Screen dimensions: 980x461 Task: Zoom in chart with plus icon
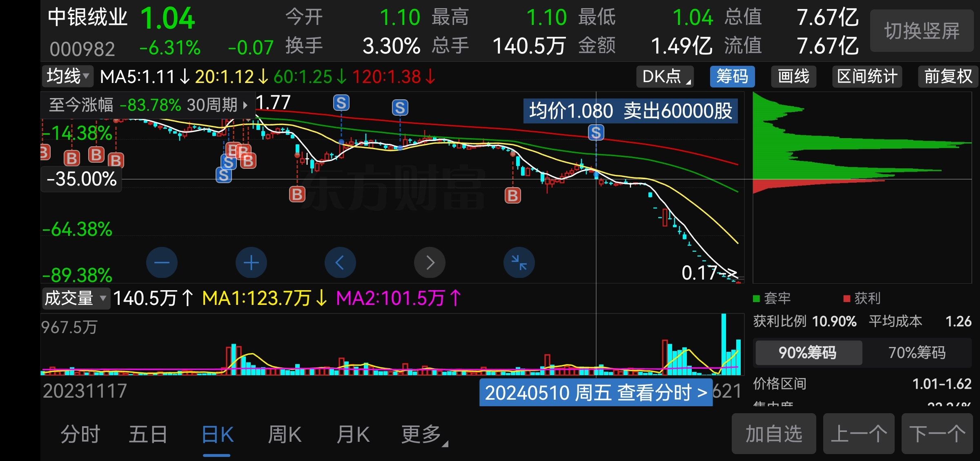[x=251, y=262]
